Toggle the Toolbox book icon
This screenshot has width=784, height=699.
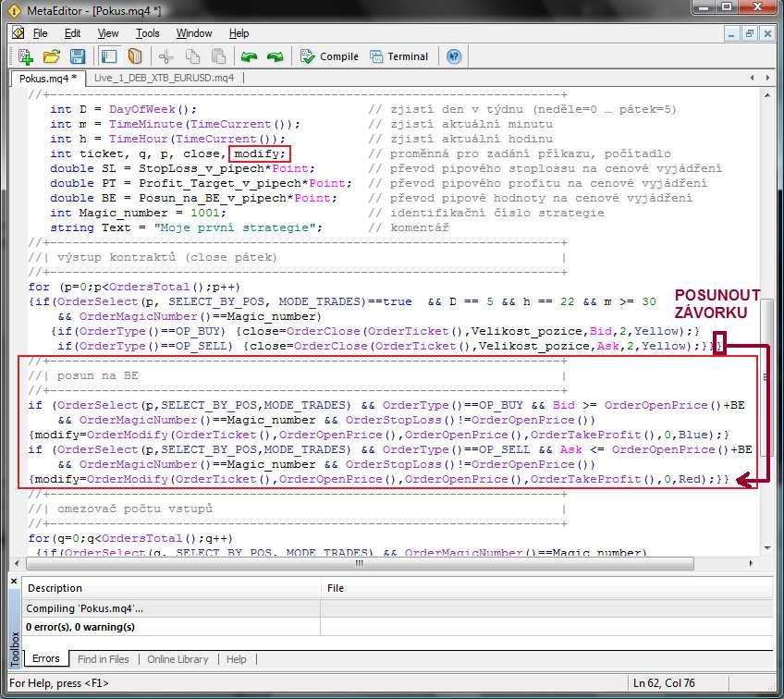pos(135,56)
